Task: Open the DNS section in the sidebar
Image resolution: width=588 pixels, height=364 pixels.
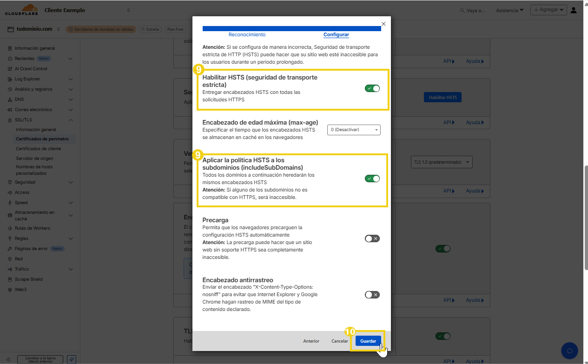Action: [20, 99]
